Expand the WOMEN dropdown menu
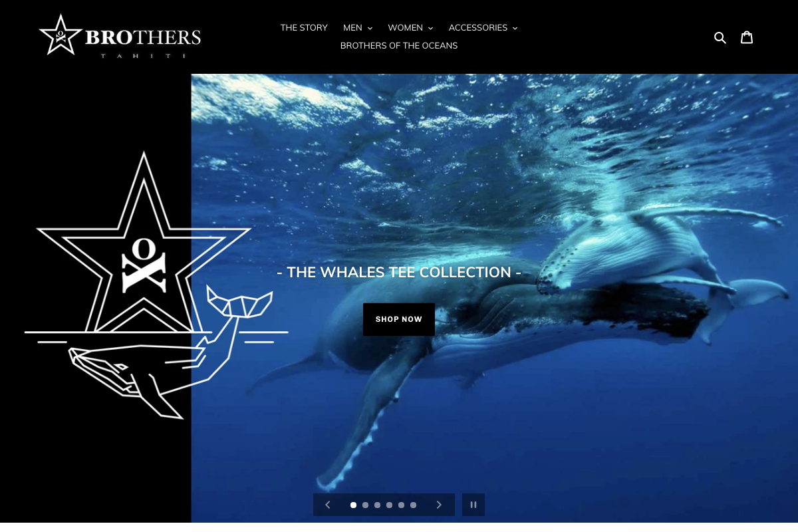This screenshot has height=532, width=798. 410,28
